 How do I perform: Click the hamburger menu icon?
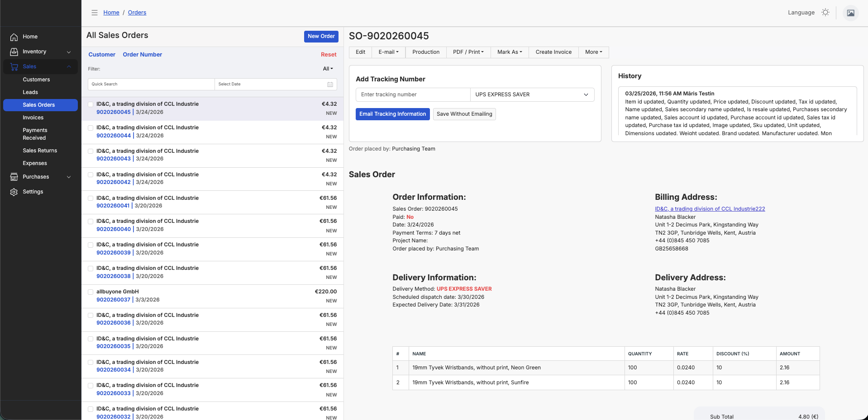point(95,13)
